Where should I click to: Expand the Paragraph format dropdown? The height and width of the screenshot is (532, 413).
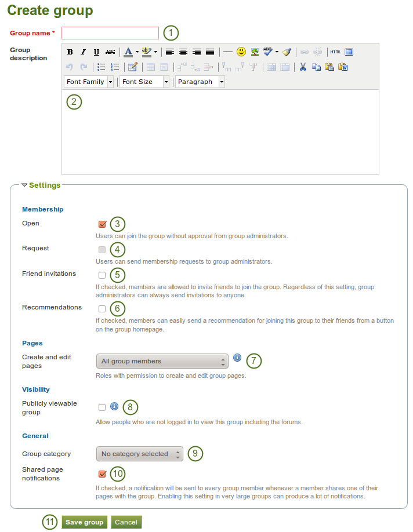coord(200,82)
